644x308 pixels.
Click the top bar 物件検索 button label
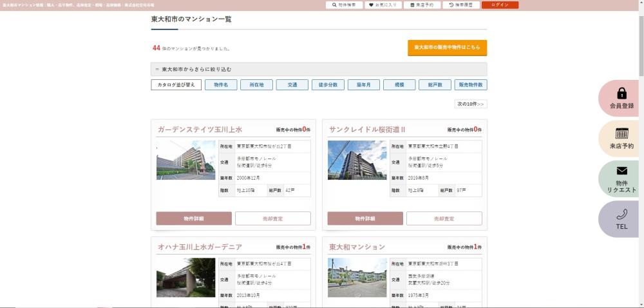pyautogui.click(x=346, y=5)
